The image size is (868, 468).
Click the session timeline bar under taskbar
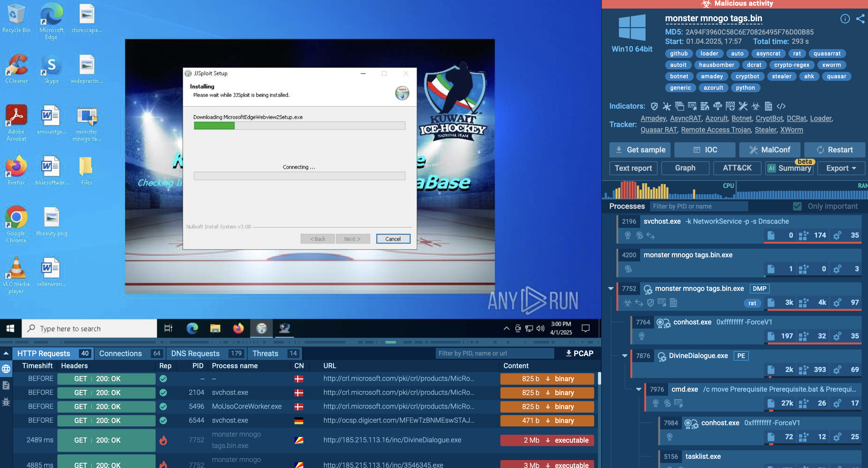tap(300, 342)
